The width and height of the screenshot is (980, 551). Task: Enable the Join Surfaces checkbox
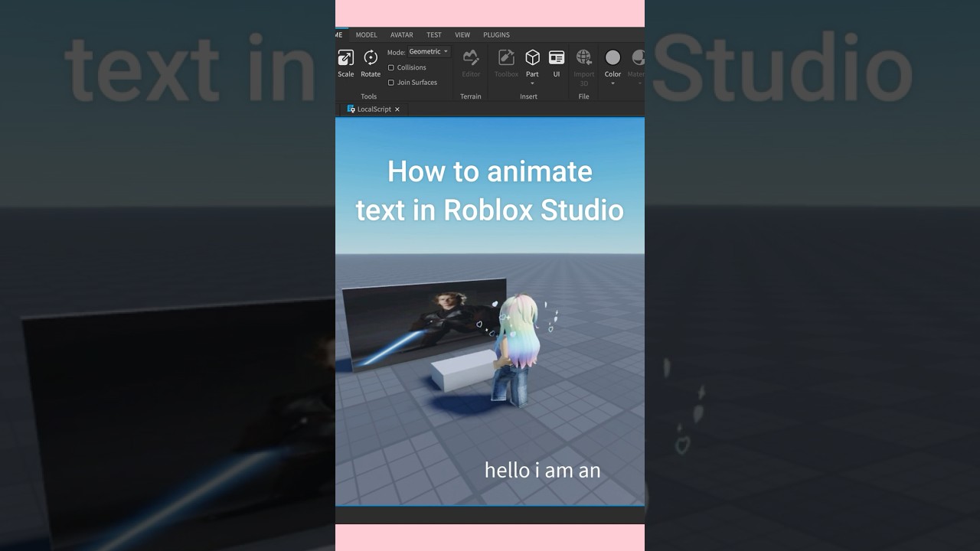pos(391,83)
